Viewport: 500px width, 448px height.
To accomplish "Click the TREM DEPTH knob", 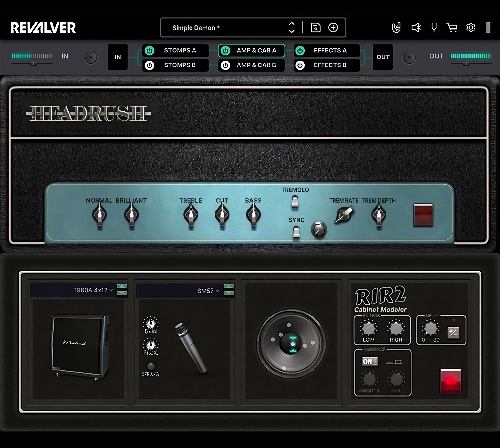I will (x=379, y=215).
